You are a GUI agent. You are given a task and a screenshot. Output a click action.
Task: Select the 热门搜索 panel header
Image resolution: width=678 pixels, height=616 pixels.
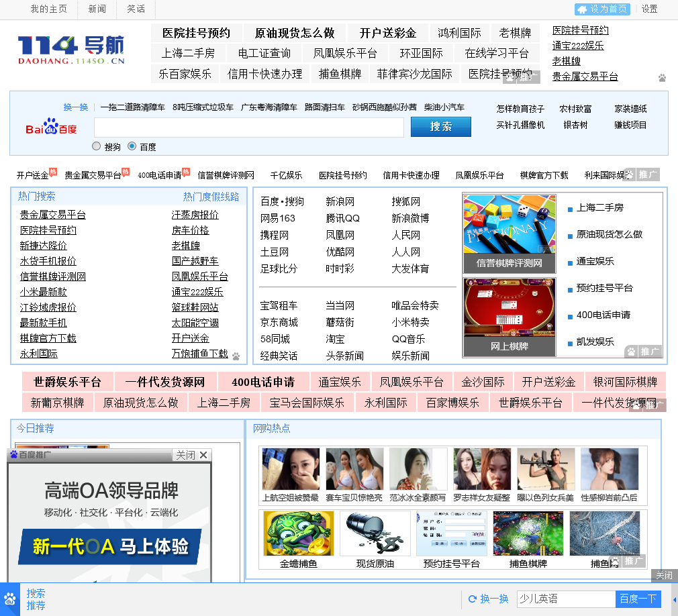coord(37,196)
